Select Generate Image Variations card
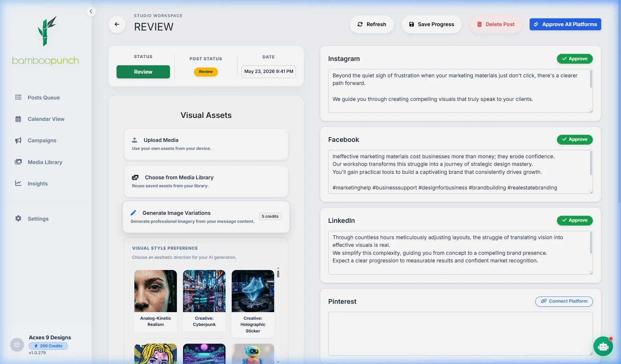621x364 pixels. point(206,217)
